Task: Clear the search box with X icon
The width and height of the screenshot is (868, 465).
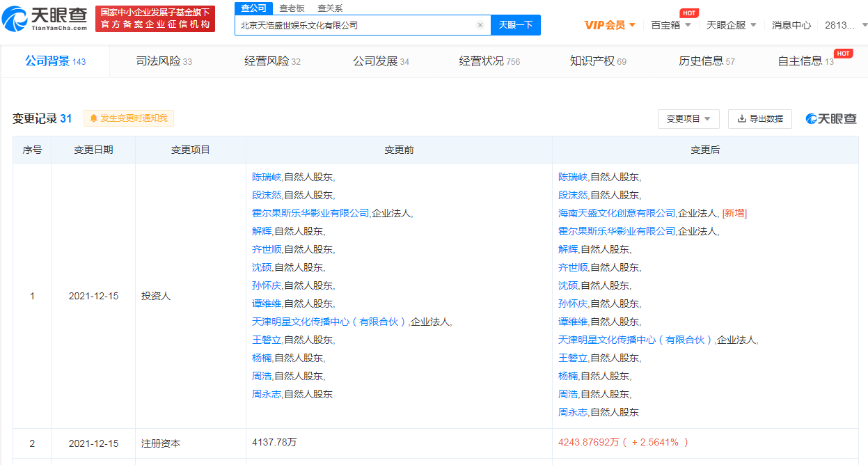Action: [x=480, y=25]
